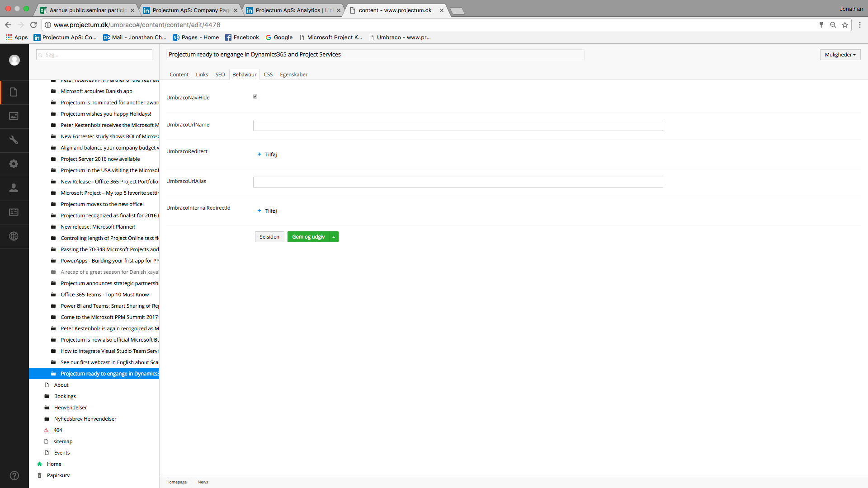
Task: Click the user avatar in sidebar
Action: pos(14,60)
